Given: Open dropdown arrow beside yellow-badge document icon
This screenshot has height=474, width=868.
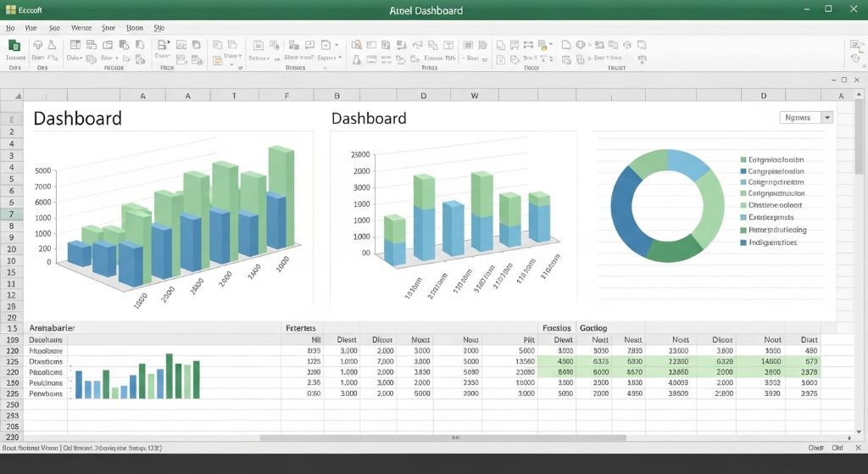Looking at the screenshot, I should click(x=551, y=44).
